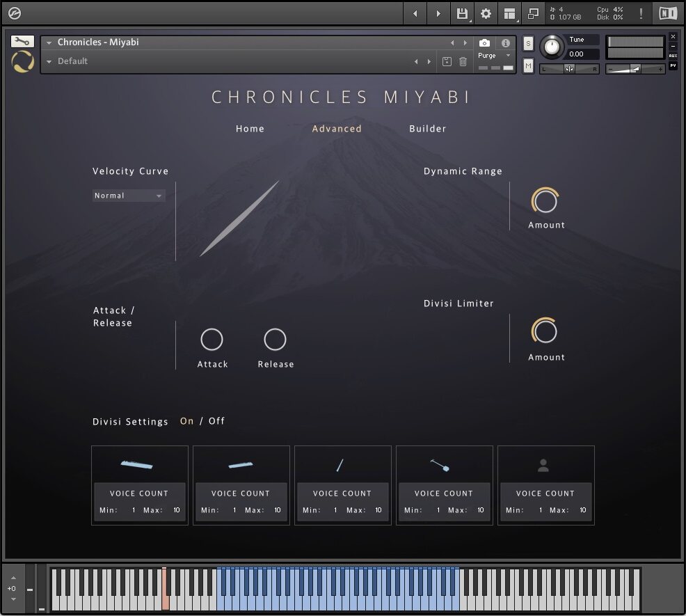Switch to the Advanced tab

tap(337, 129)
